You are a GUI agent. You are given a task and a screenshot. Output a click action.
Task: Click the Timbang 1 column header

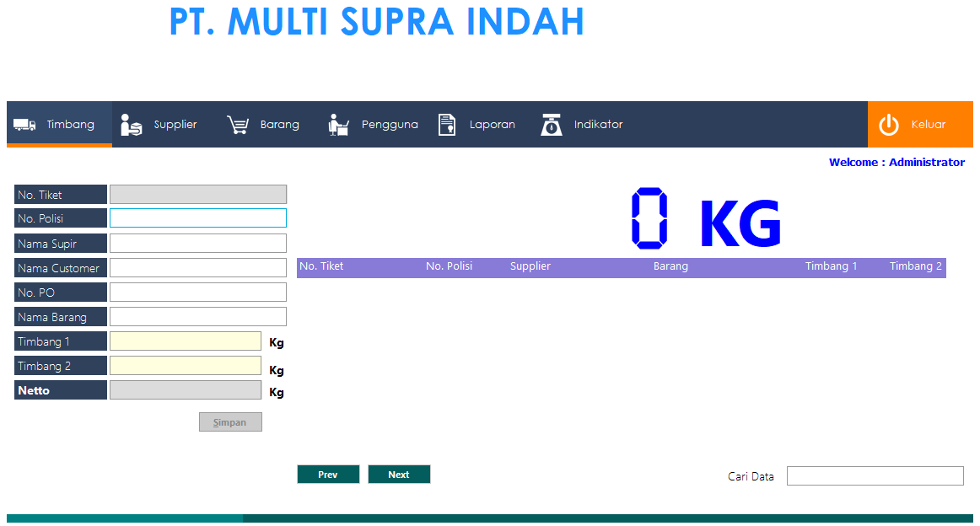pyautogui.click(x=831, y=266)
